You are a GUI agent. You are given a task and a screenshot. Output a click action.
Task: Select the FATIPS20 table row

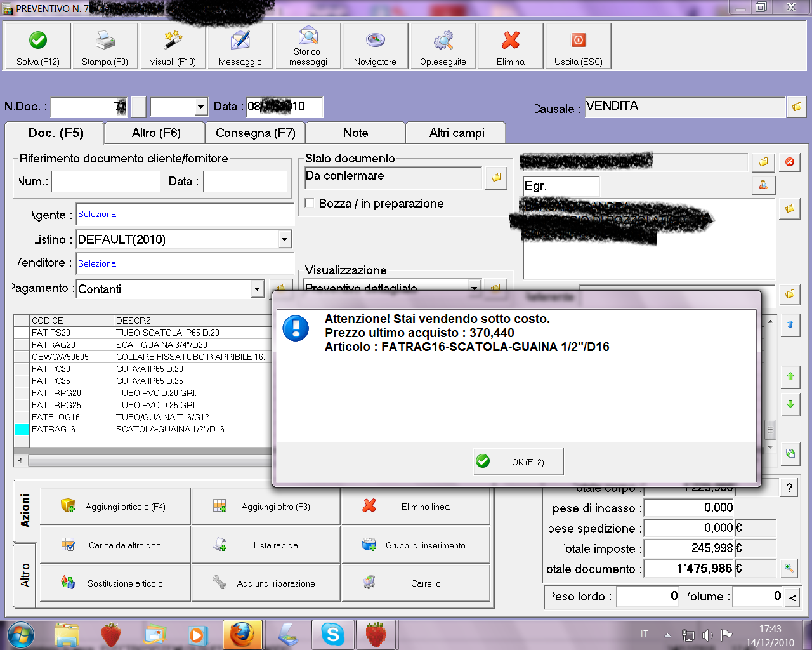point(143,333)
